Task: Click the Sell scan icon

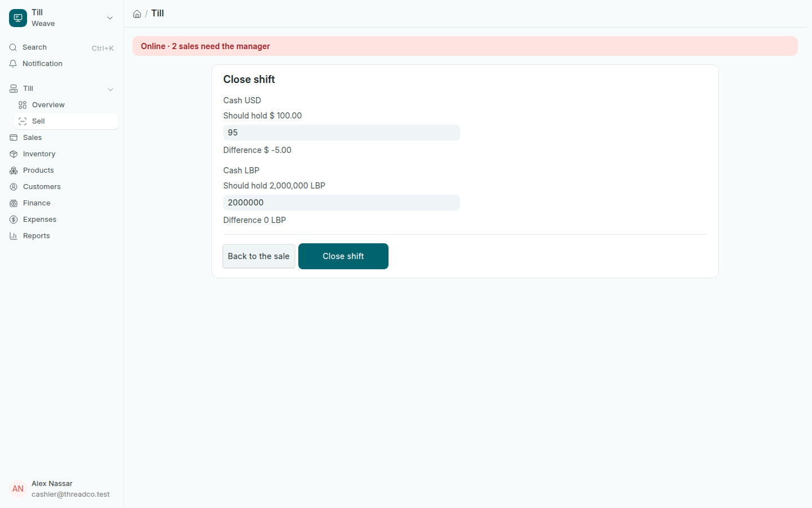Action: [23, 121]
